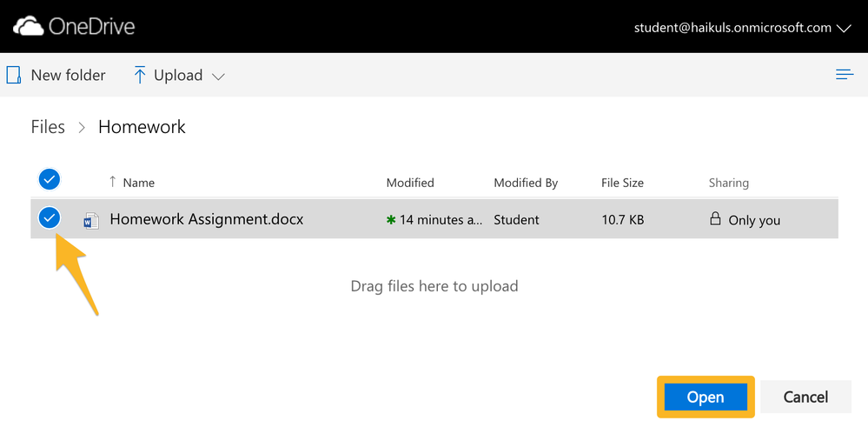Screen dimensions: 868x421
Task: Click the Sharing column header
Action: pyautogui.click(x=728, y=183)
